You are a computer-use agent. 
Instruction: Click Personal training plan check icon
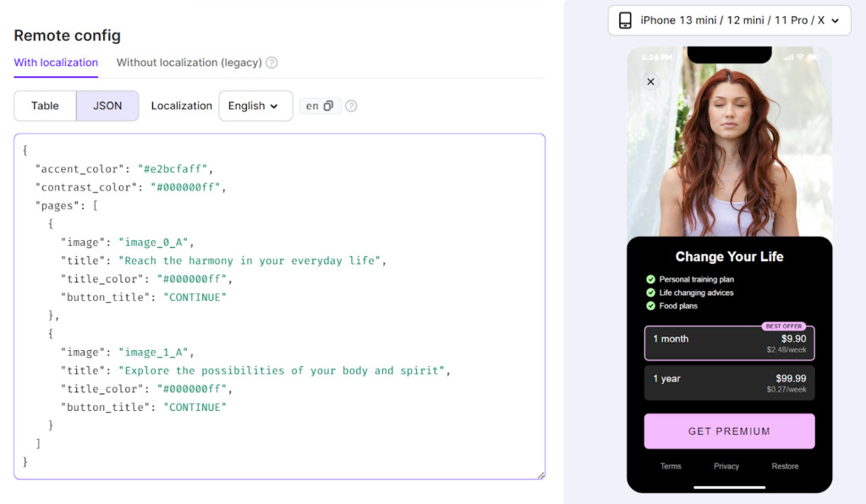tap(650, 279)
